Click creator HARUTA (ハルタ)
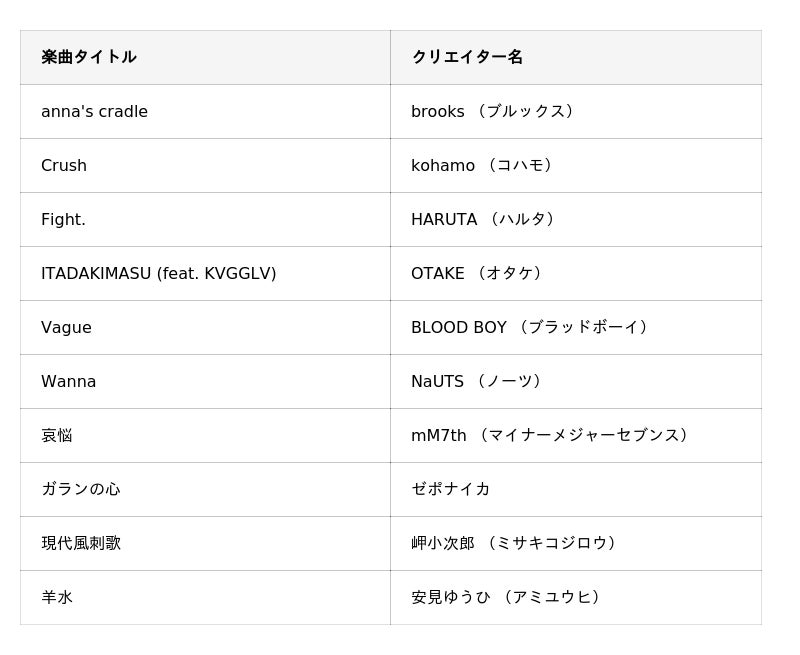 485,219
